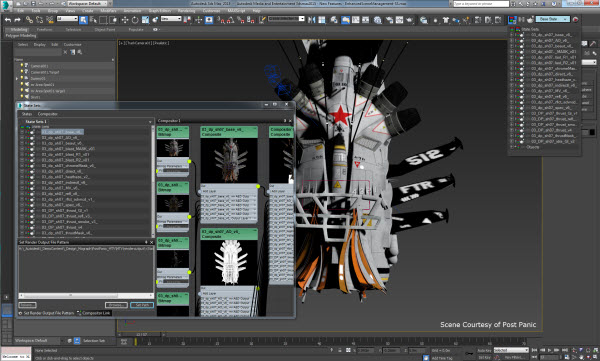Expand State Sets 1 panel header arrow

150,121
